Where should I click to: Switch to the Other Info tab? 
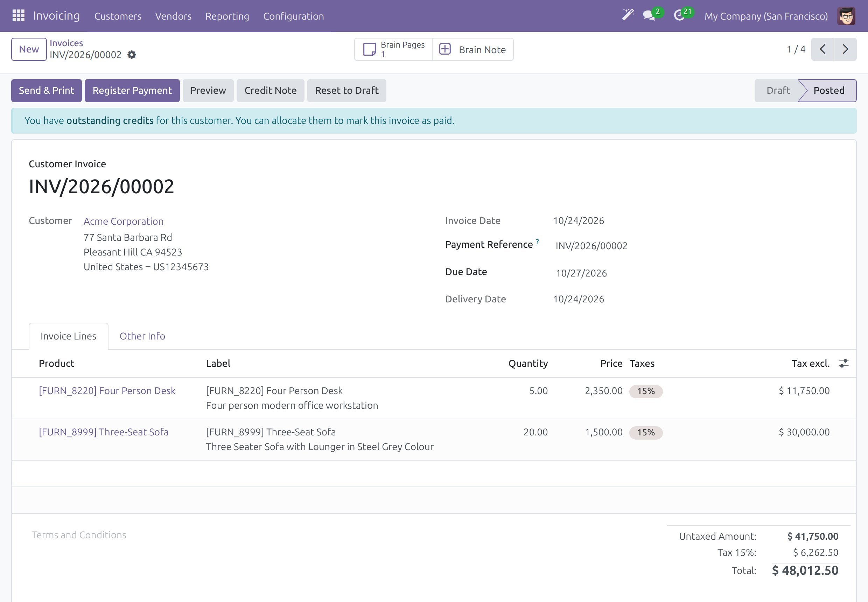pos(142,336)
